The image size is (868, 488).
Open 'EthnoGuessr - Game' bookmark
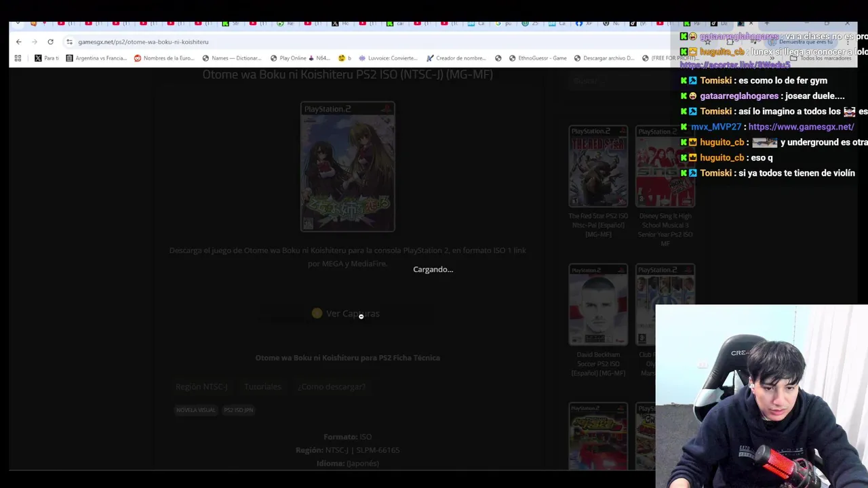click(538, 58)
